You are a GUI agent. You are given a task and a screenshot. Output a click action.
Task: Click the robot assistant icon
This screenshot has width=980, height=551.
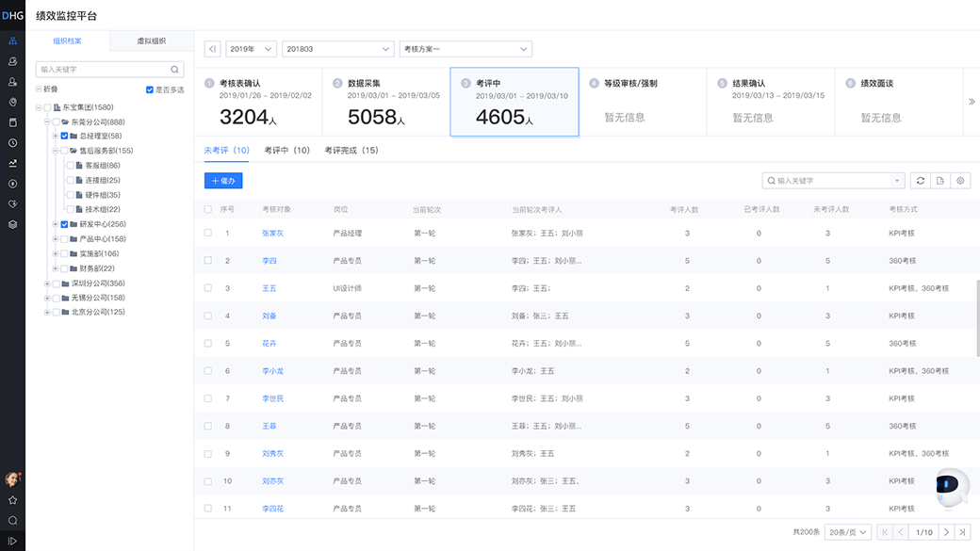point(952,487)
